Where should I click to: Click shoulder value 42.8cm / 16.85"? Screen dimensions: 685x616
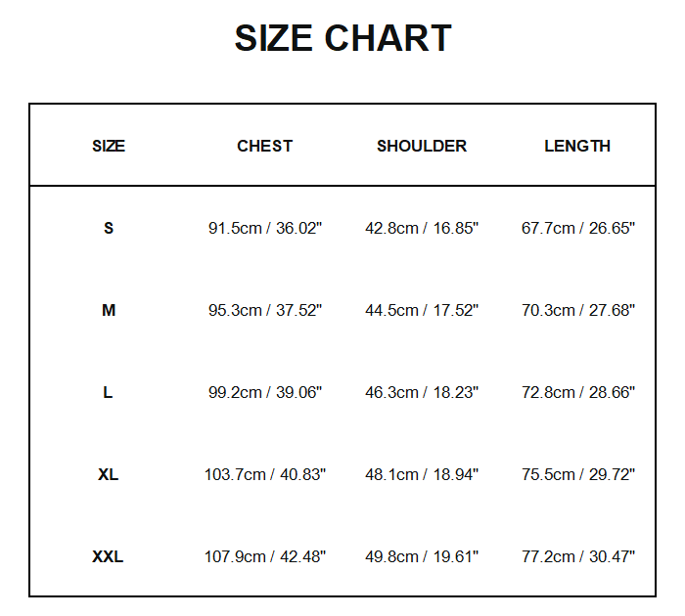422,228
